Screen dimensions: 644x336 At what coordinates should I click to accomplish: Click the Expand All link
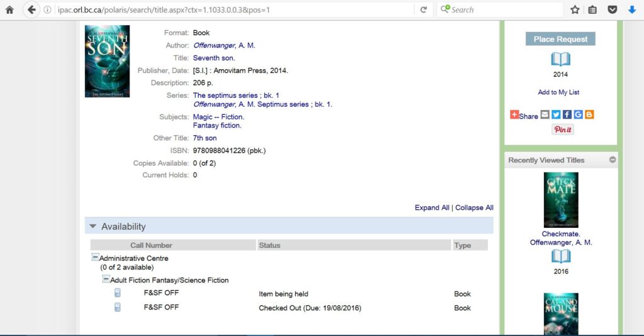point(431,207)
